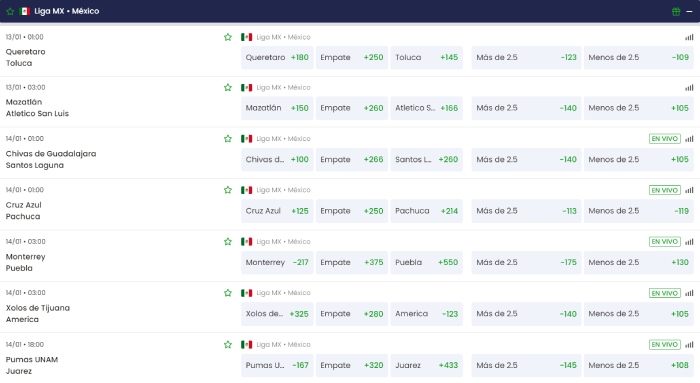Select Empate +250 for Queretaro vs Toluca
This screenshot has width=700, height=383.
tap(352, 57)
